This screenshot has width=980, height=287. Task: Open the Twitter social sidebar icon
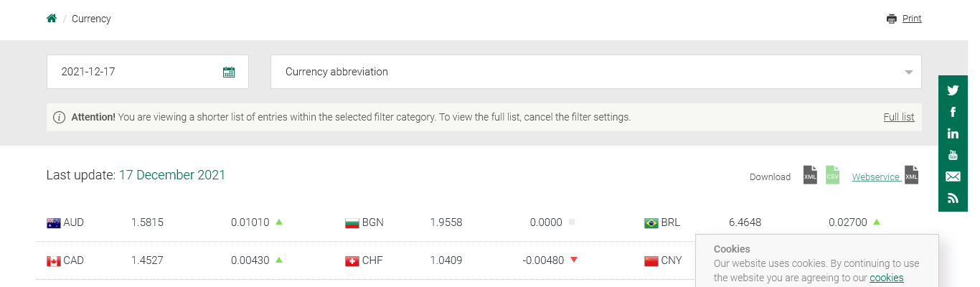pyautogui.click(x=953, y=90)
